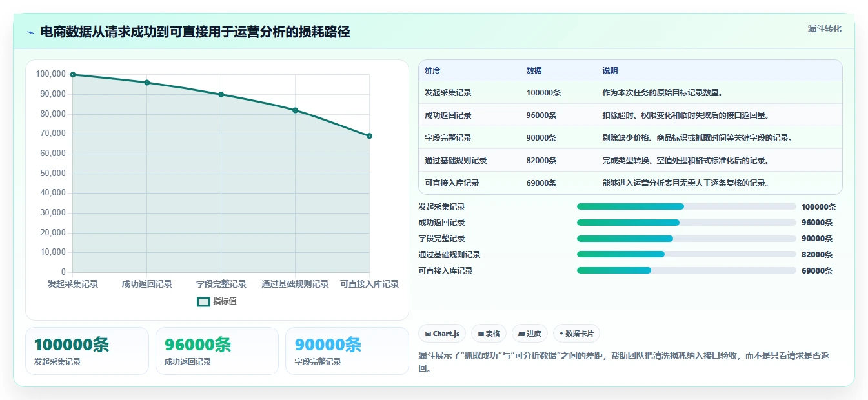Click the 数据卡片 tag chip
Image resolution: width=868 pixels, height=400 pixels.
coord(576,334)
